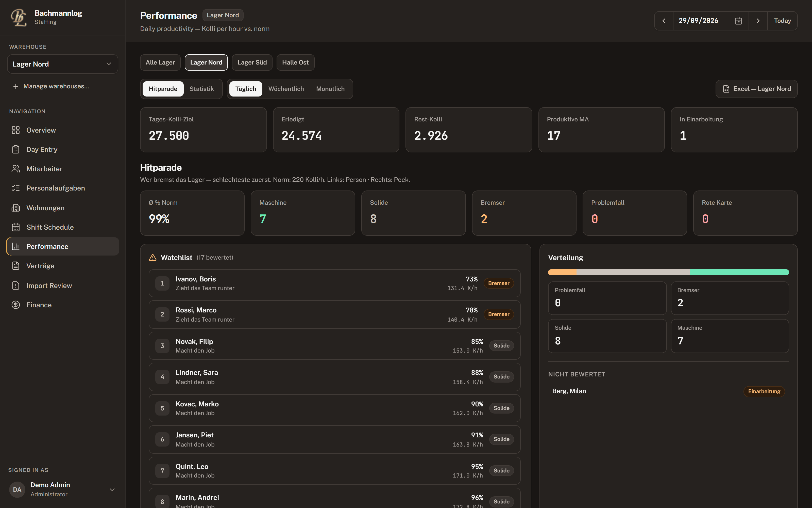Select the Hitparade view toggle
812x508 pixels.
click(x=163, y=89)
